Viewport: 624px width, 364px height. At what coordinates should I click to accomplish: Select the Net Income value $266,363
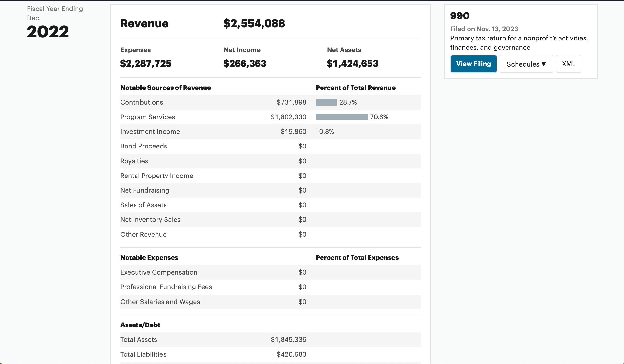coord(245,64)
